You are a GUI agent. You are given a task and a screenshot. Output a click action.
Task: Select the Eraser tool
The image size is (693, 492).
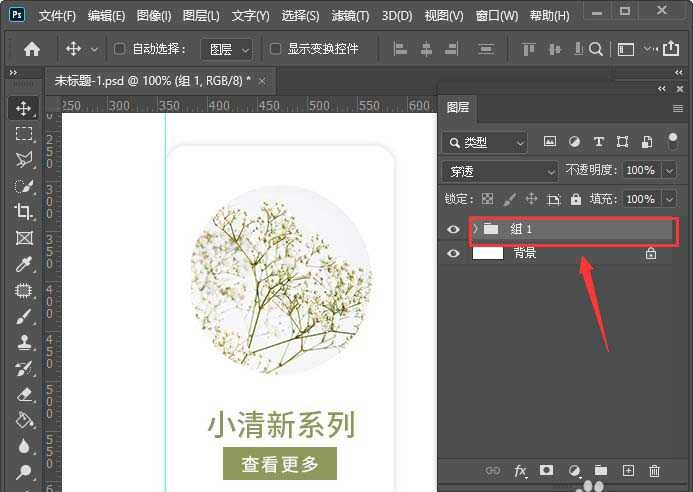[24, 395]
